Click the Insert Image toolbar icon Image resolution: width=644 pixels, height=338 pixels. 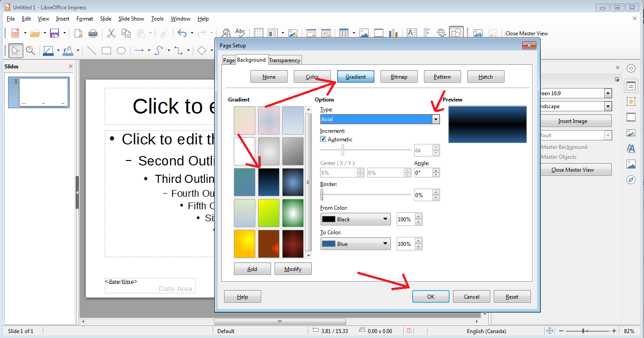(x=364, y=33)
